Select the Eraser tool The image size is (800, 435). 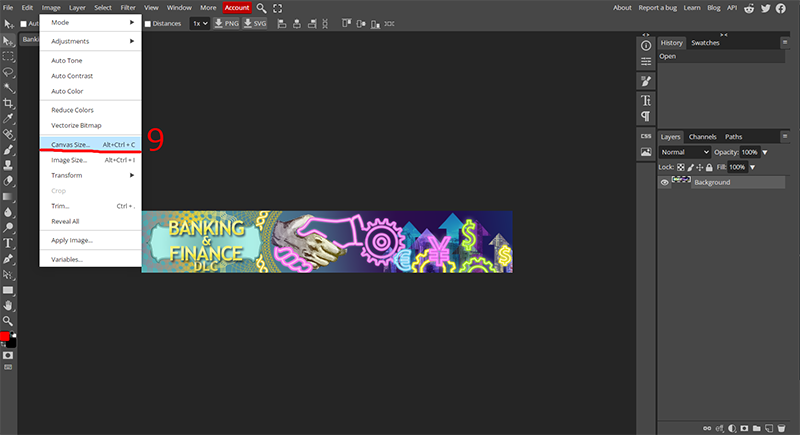coord(8,181)
